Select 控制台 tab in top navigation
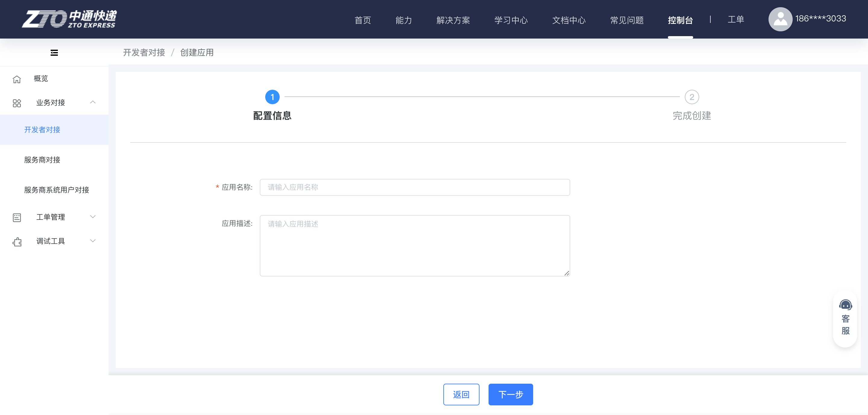Image resolution: width=868 pixels, height=415 pixels. pos(680,20)
